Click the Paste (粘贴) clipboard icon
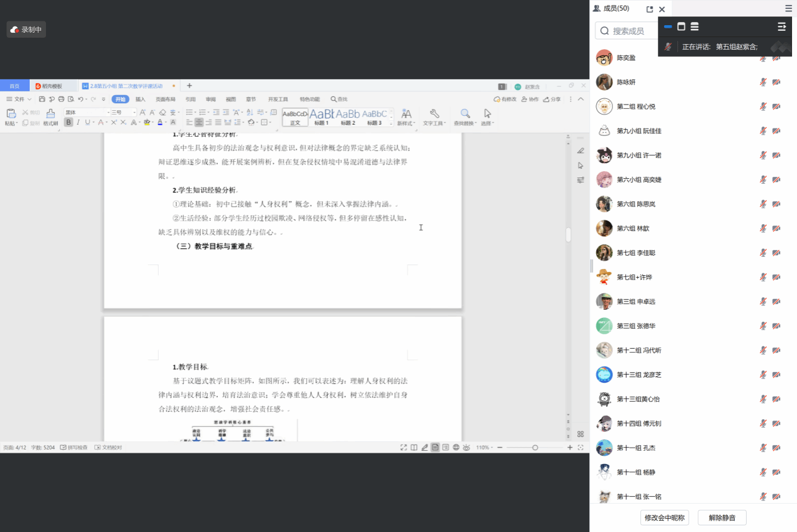Screen dimensions: 797x532 (11, 113)
